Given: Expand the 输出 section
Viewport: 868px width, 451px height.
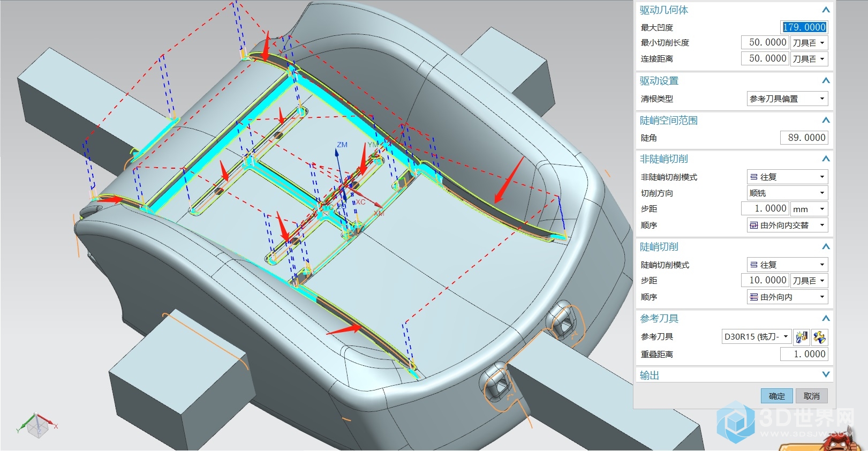Looking at the screenshot, I should pos(826,375).
